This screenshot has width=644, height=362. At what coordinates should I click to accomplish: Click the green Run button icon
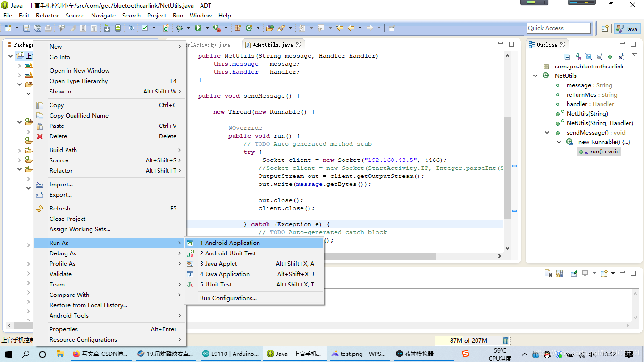click(198, 28)
